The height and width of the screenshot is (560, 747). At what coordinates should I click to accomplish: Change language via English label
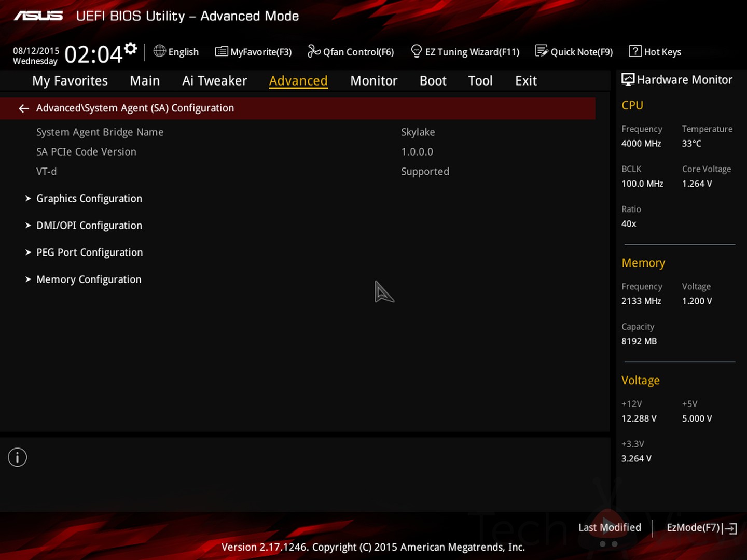(184, 52)
